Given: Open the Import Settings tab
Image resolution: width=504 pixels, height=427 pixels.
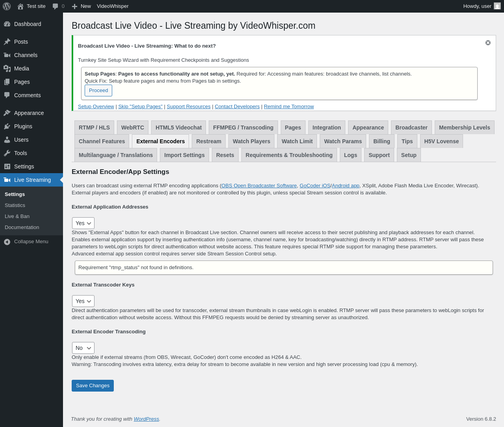Looking at the screenshot, I should pos(184,155).
